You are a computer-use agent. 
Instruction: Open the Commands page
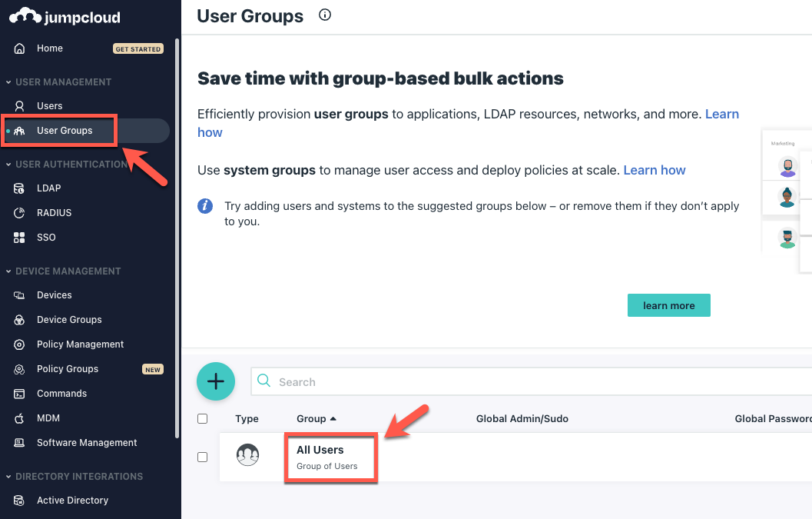61,394
